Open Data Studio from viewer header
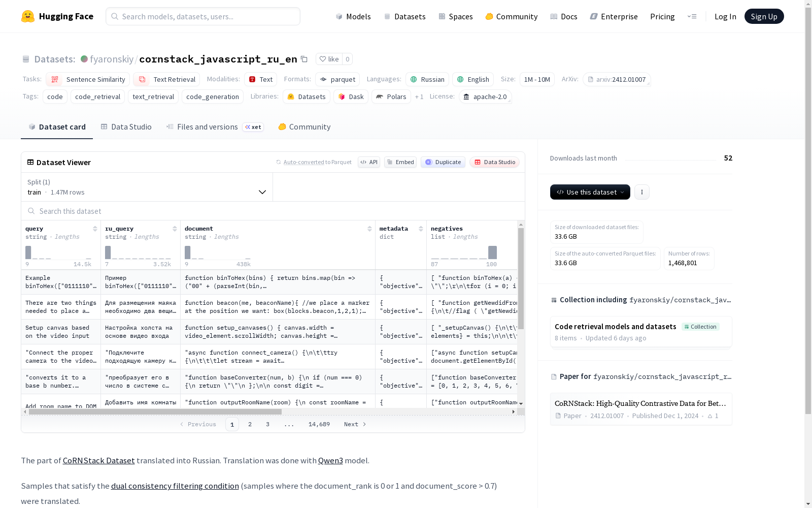812x508 pixels. (x=494, y=162)
